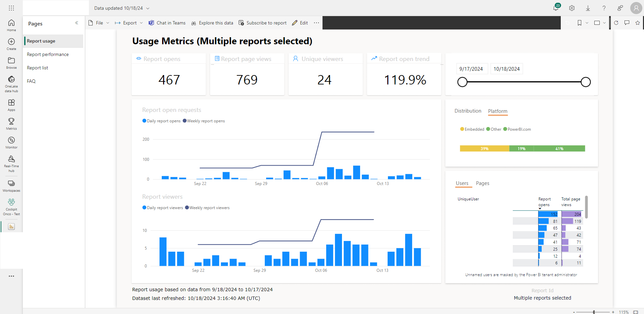Click the Edit button
The height and width of the screenshot is (314, 644).
click(300, 23)
